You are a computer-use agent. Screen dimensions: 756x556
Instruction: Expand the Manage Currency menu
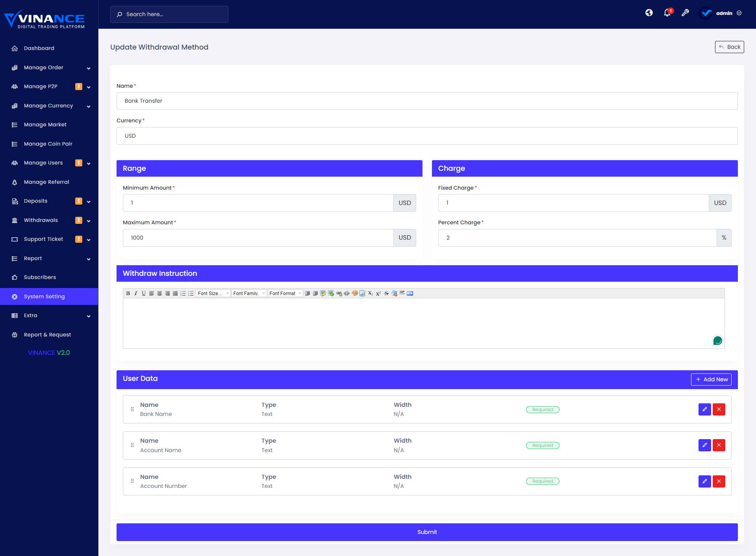click(49, 106)
